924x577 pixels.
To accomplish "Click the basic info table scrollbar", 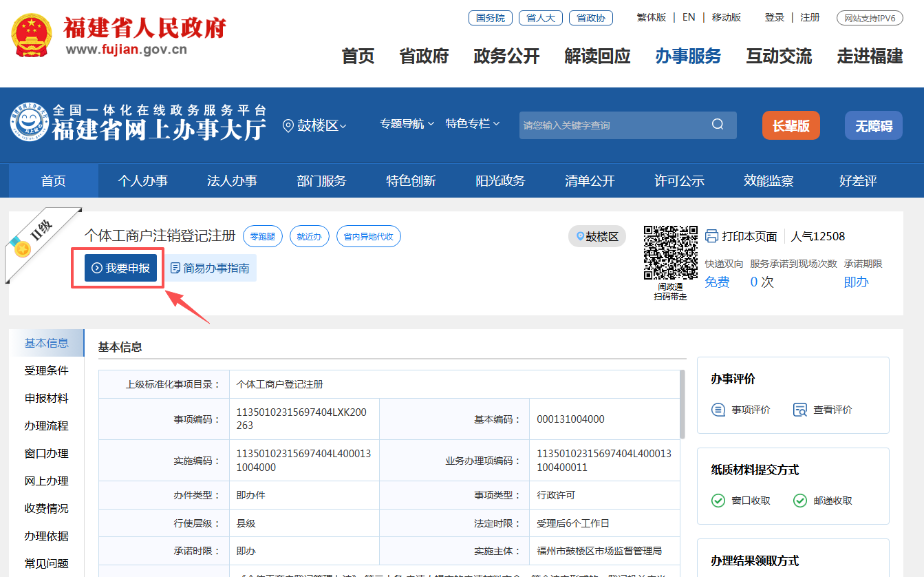I will coord(682,405).
